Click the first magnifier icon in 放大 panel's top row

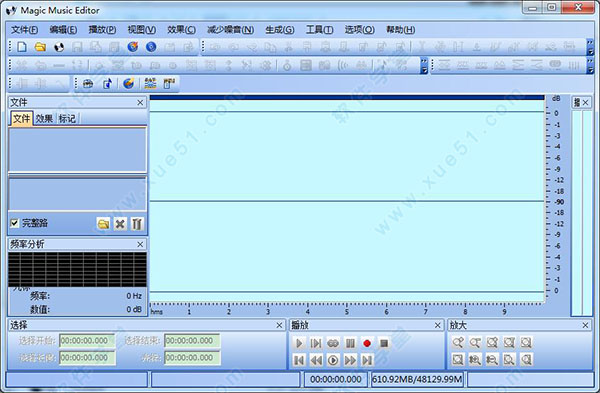458,342
